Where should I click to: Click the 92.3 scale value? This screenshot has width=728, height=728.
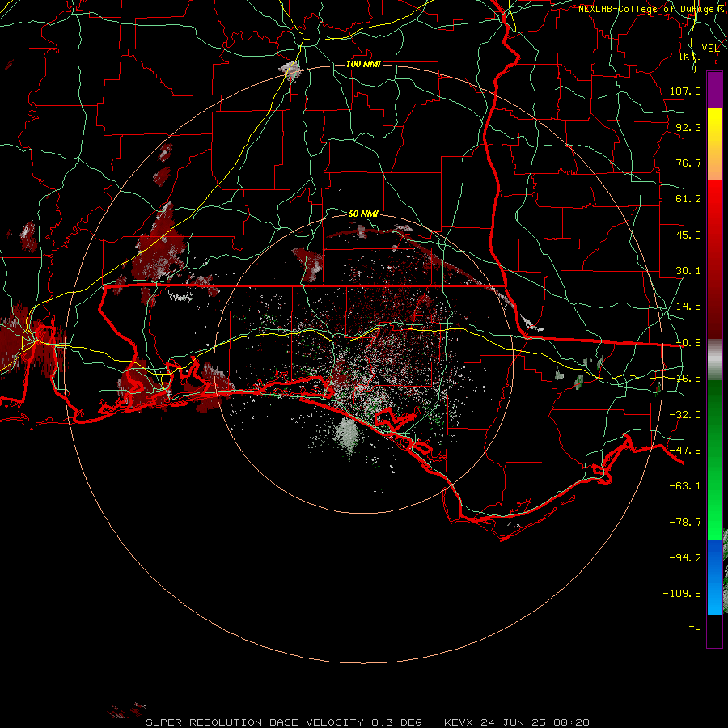[x=688, y=127]
